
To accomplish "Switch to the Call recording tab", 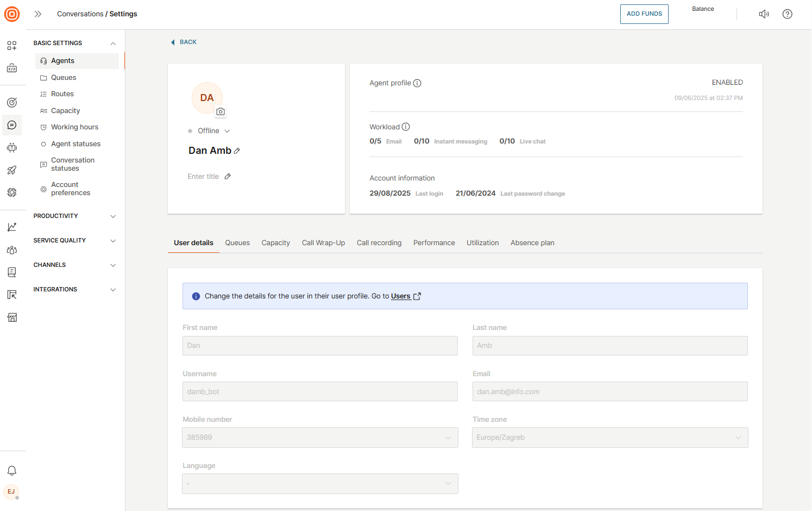I will [379, 243].
